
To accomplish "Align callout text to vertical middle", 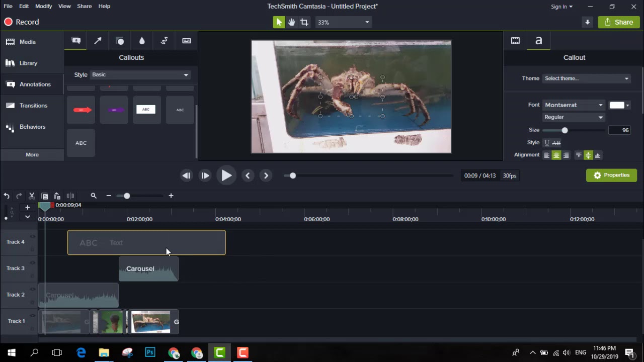I will click(588, 155).
